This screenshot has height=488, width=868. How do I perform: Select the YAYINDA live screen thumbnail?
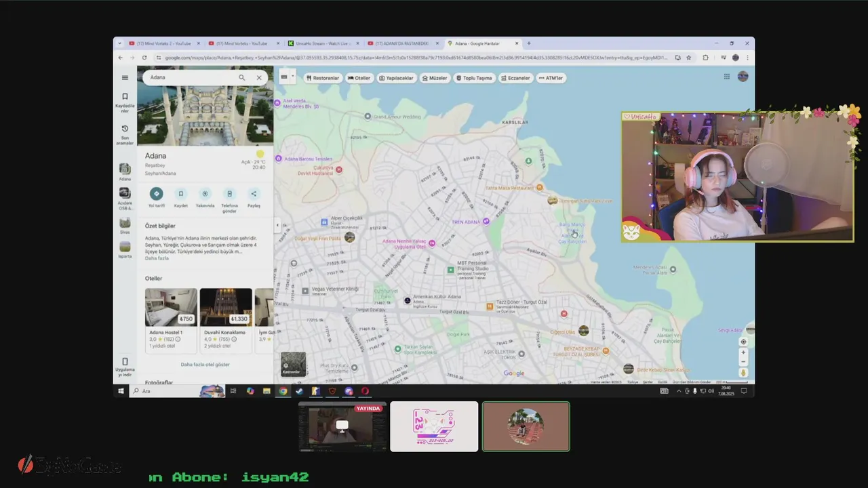tap(342, 426)
